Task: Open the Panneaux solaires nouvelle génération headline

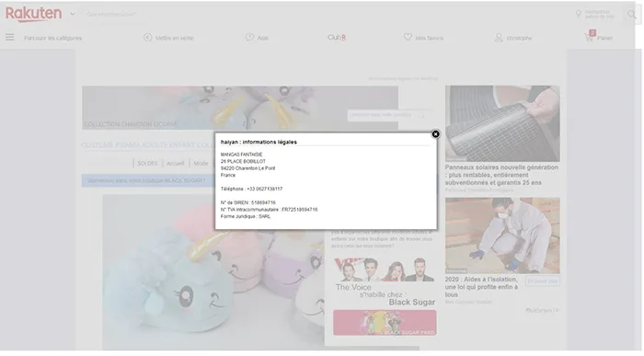Action: [501, 175]
